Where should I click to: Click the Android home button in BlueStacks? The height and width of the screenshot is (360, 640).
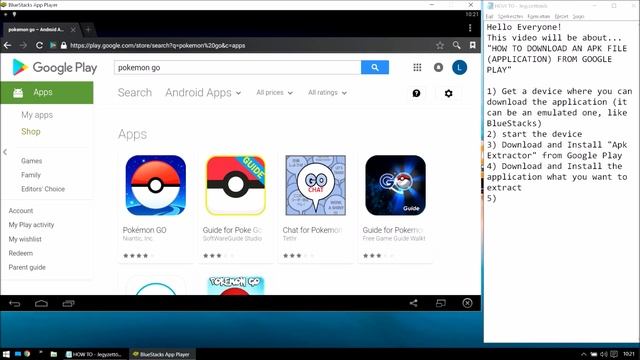point(41,303)
